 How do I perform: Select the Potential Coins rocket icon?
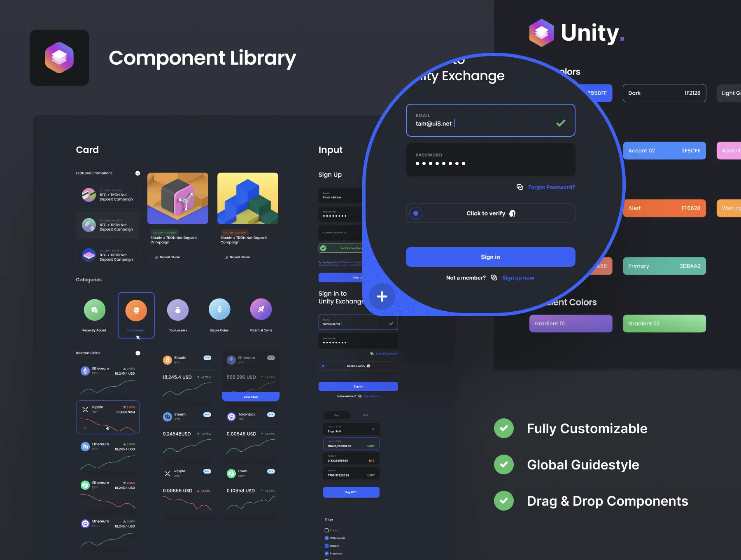click(261, 310)
